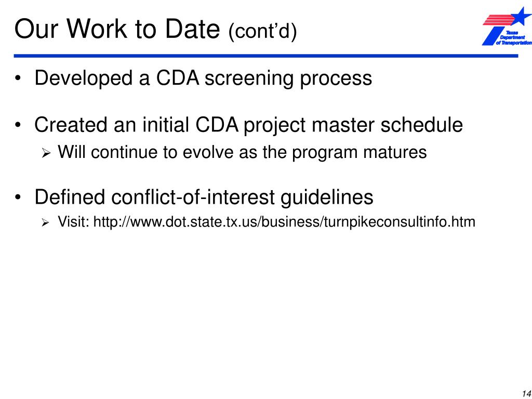Click the round bullet beside 'Developed'
This screenshot has height=399, width=532.
(18, 78)
